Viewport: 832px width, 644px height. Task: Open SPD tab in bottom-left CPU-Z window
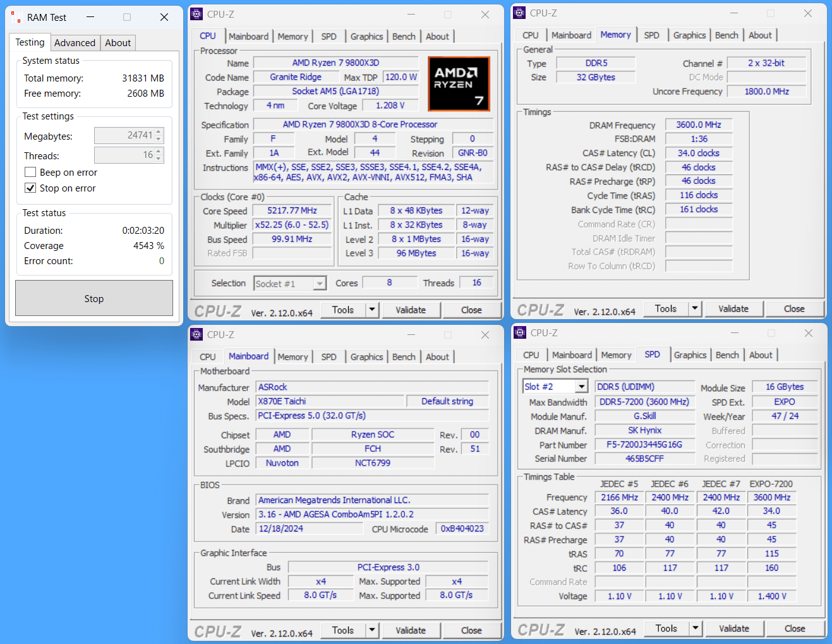(329, 357)
